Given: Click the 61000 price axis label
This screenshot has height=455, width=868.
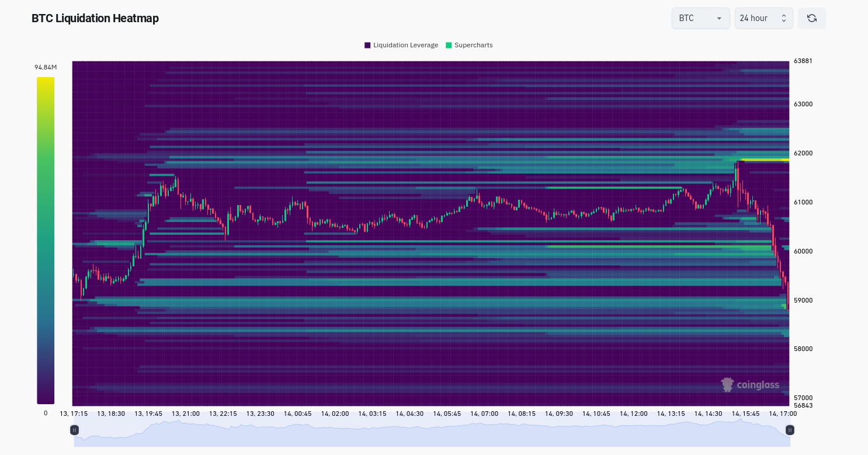Looking at the screenshot, I should [x=803, y=202].
